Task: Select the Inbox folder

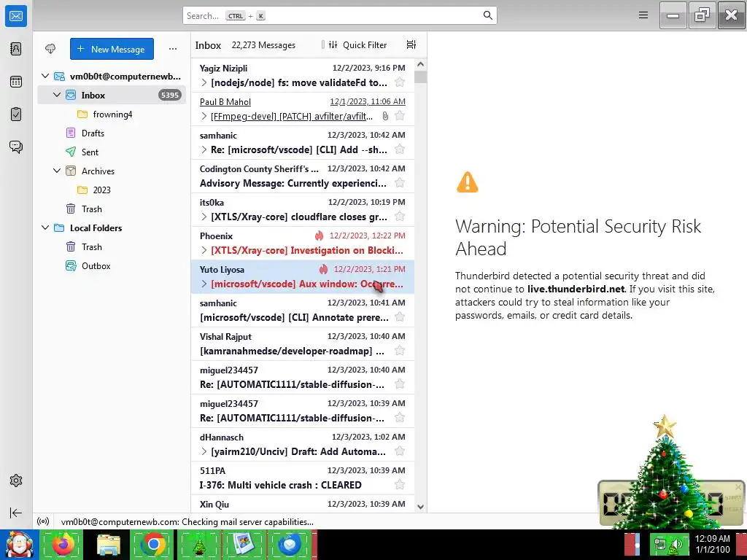Action: (x=112, y=95)
